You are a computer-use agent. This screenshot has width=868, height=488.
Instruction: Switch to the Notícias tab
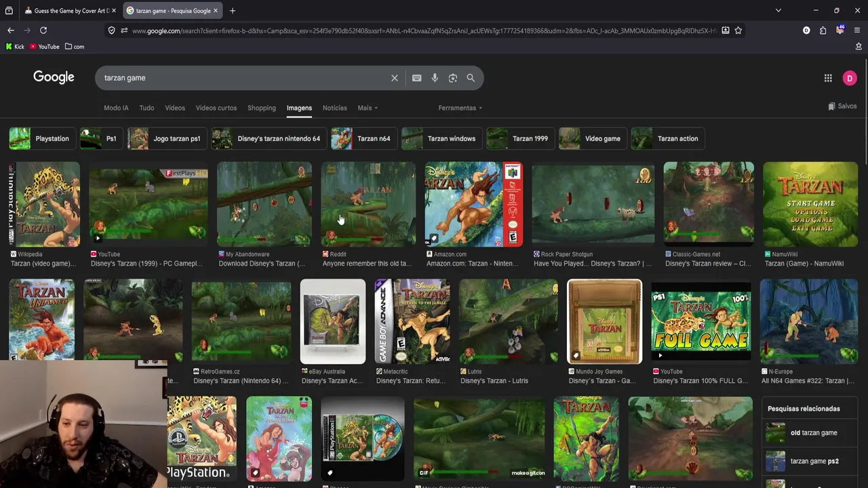[334, 108]
